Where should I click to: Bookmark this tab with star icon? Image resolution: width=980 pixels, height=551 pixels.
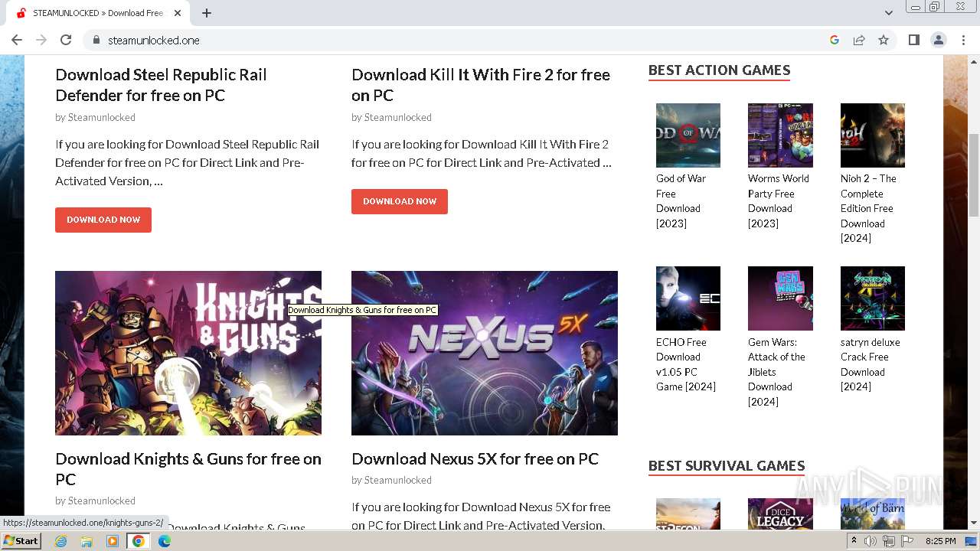(x=884, y=40)
